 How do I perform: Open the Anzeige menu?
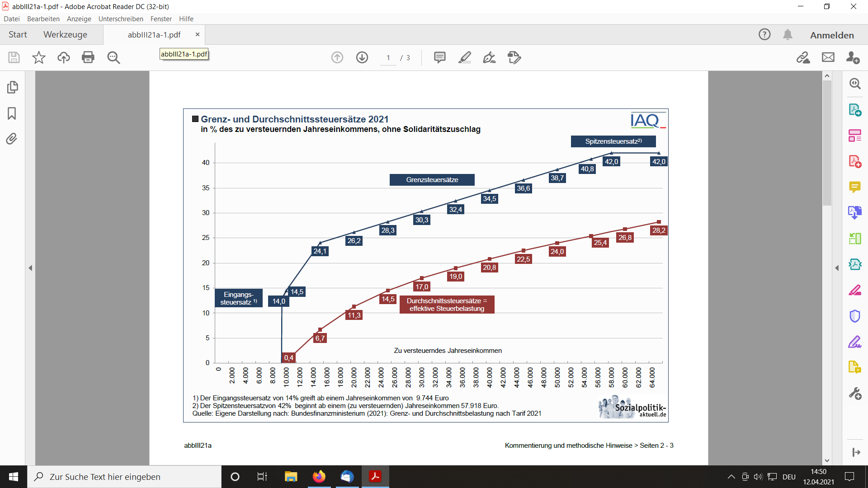(79, 19)
